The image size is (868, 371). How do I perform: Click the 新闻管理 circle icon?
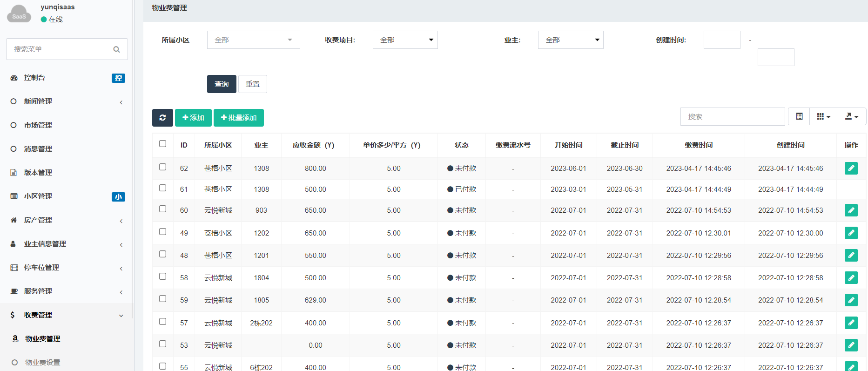(13, 101)
